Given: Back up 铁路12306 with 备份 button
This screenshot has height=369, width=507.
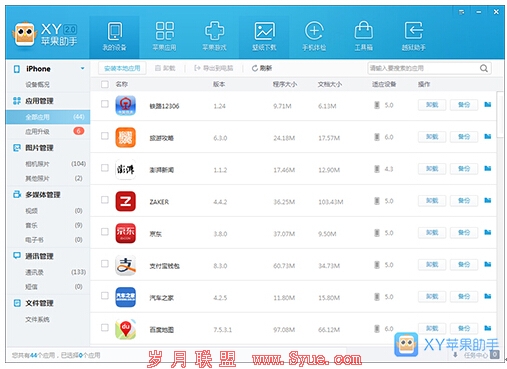Looking at the screenshot, I should [x=464, y=105].
